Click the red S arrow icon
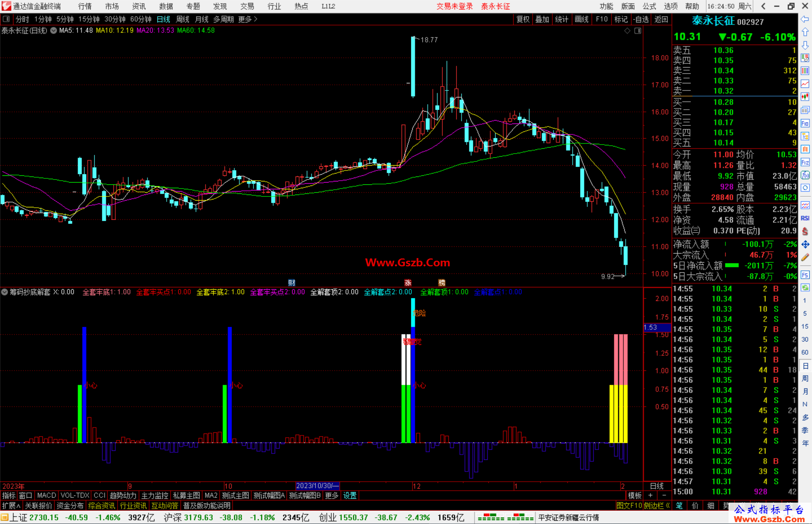The image size is (812, 524). click(x=805, y=231)
